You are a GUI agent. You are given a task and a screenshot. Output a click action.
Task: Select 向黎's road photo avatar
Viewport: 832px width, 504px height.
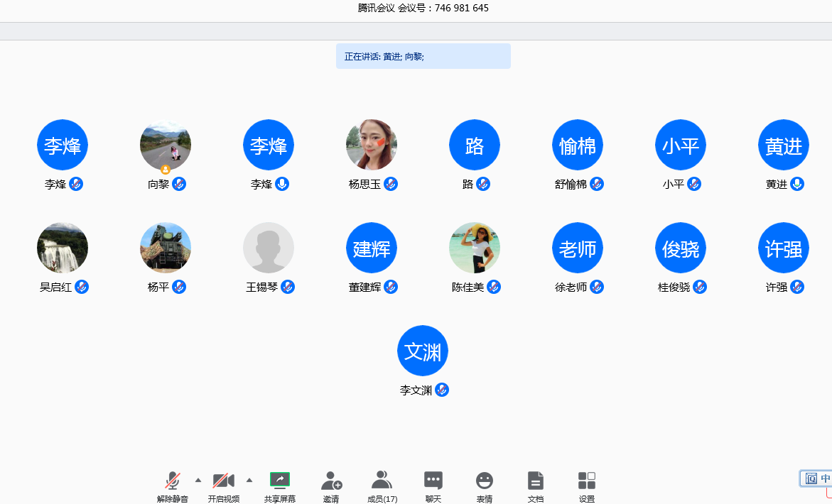coord(166,145)
